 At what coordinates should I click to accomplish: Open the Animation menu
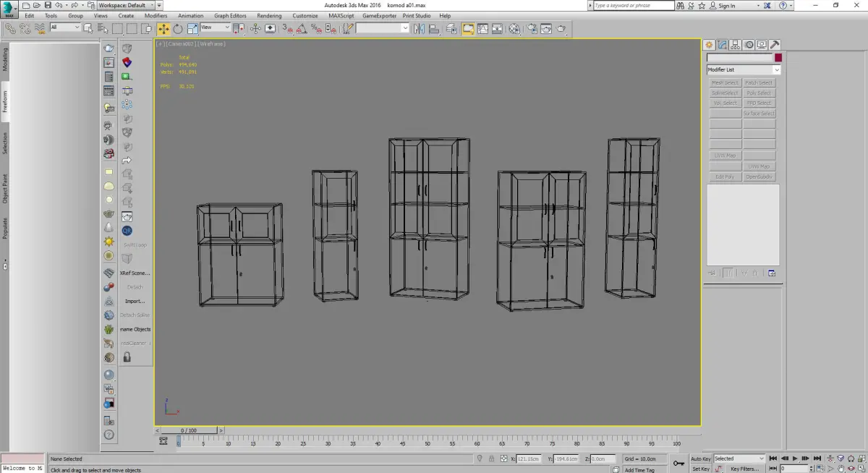[190, 15]
